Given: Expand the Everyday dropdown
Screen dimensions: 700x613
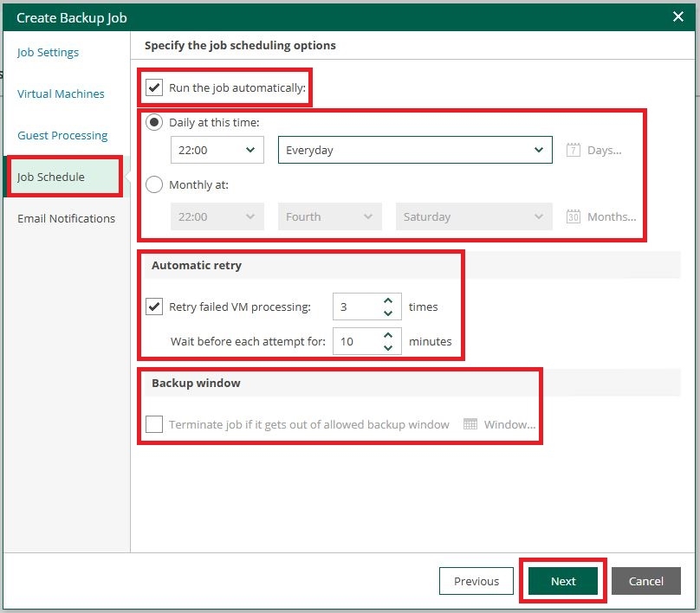Looking at the screenshot, I should click(x=415, y=150).
